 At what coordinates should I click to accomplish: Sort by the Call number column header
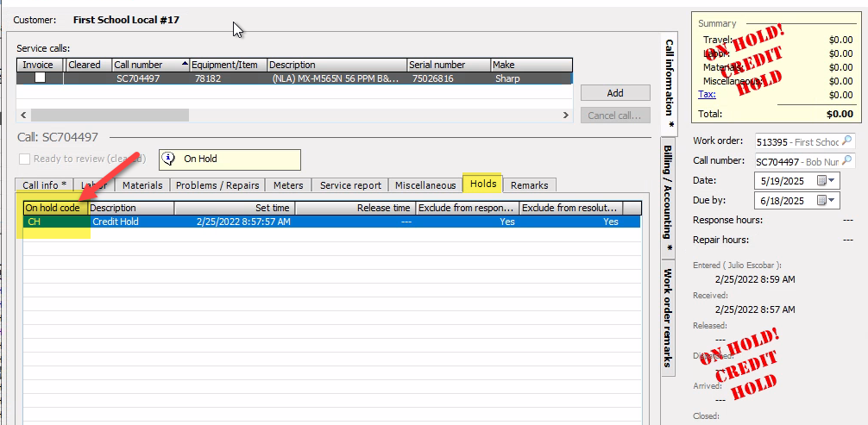[151, 65]
